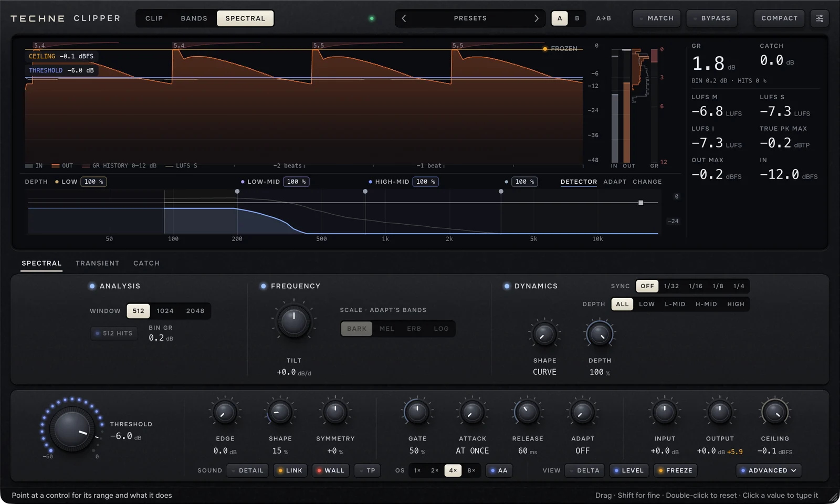Enable the DELTA view toggle
840x504 pixels.
(585, 470)
